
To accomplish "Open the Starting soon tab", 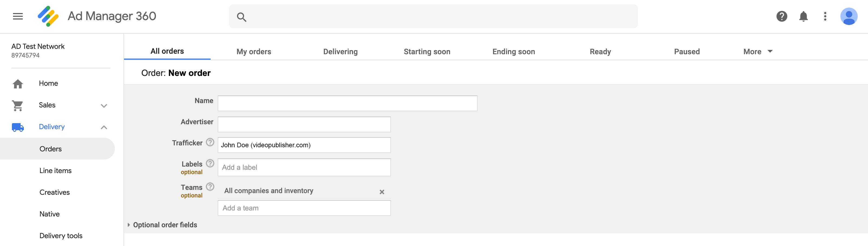I will point(427,51).
